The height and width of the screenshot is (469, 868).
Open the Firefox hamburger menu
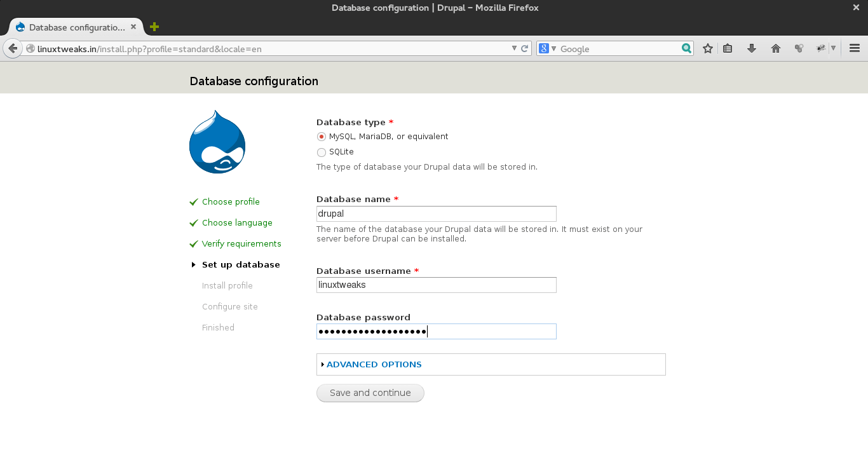click(x=855, y=48)
